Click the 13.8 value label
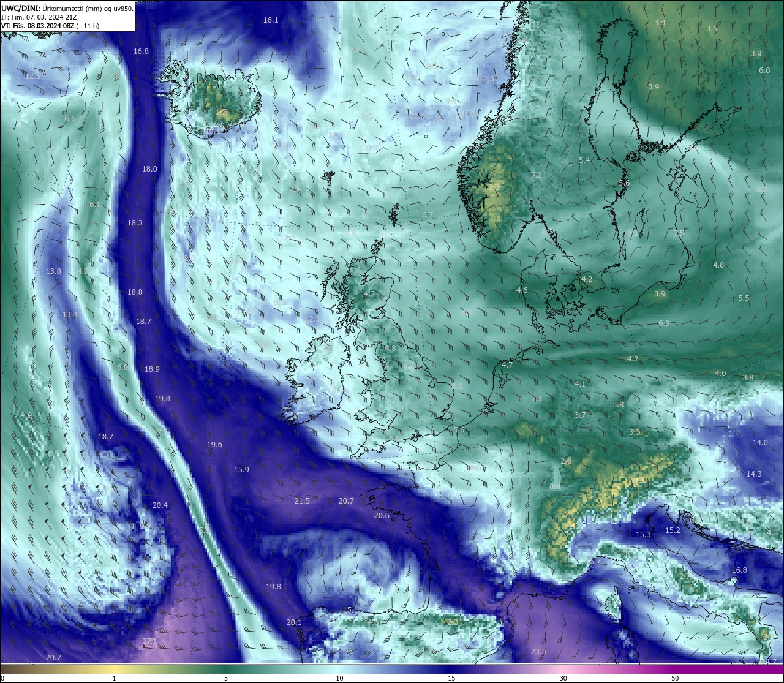The image size is (784, 683). pos(53,271)
